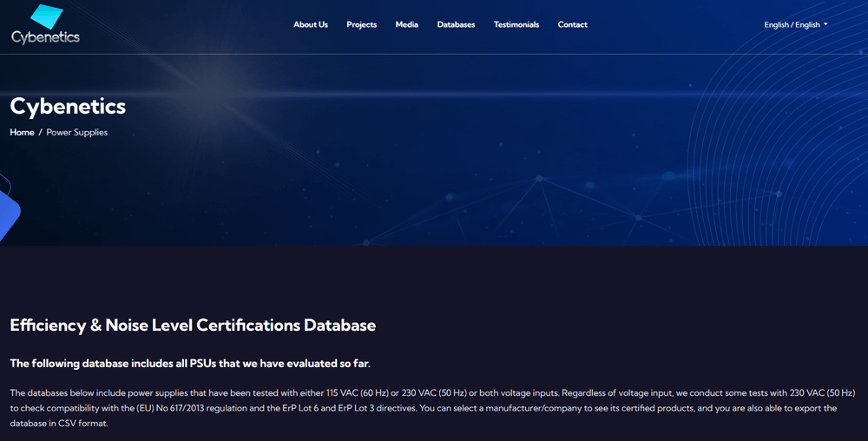
Task: Follow the Home breadcrumb link
Action: point(23,132)
